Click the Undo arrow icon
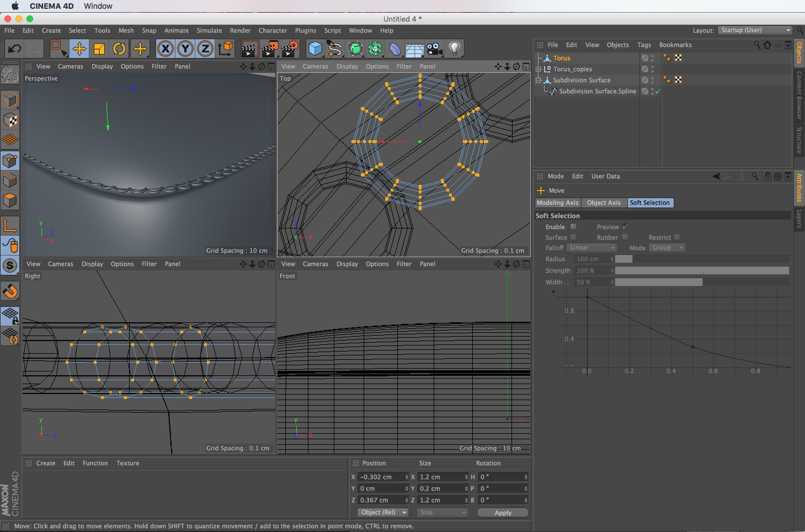 click(x=14, y=49)
